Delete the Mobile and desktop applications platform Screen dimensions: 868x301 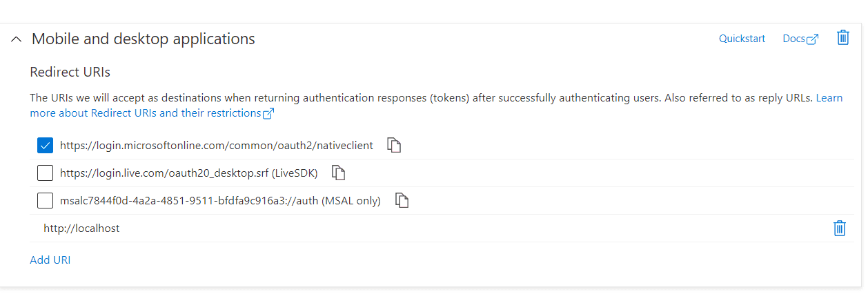[x=842, y=38]
